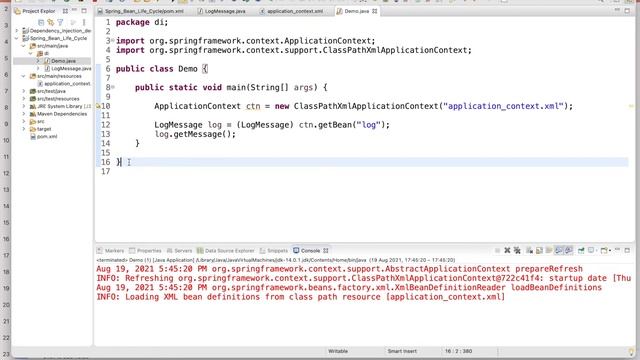Collapse the di package
This screenshot has width=640, height=360.
click(x=31, y=53)
